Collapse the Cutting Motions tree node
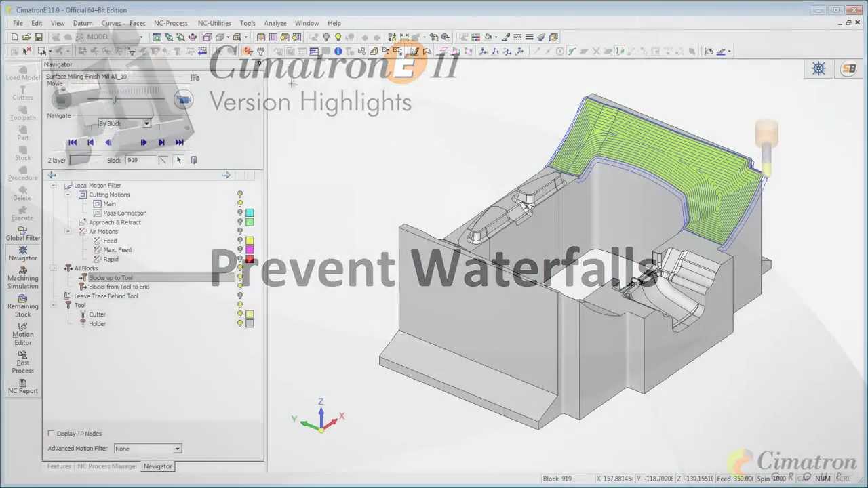This screenshot has width=868, height=488. (x=68, y=195)
